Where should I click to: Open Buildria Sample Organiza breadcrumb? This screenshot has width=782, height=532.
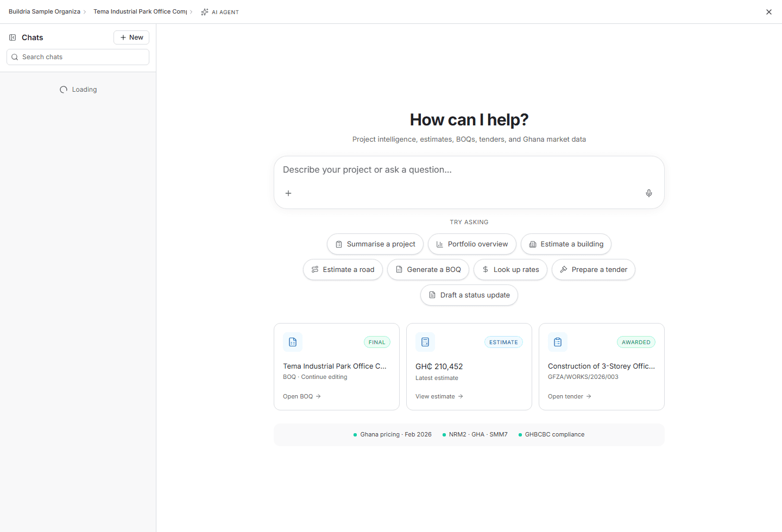[x=45, y=12]
